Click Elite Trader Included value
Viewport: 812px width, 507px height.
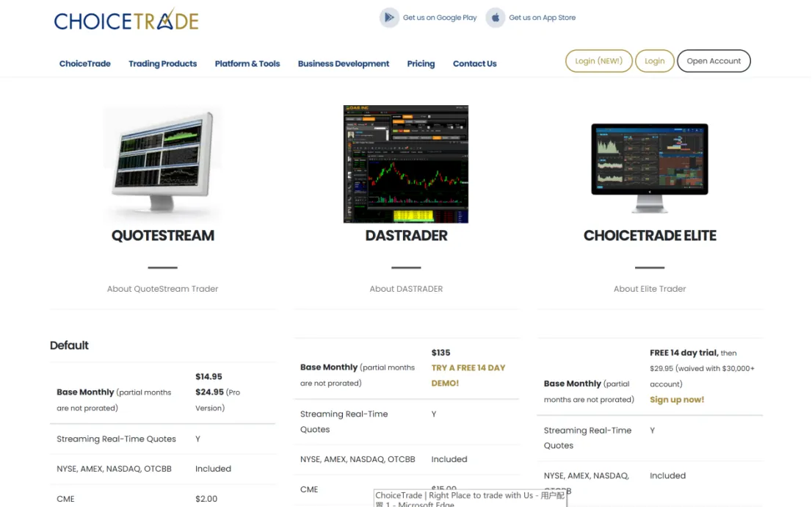pos(667,475)
